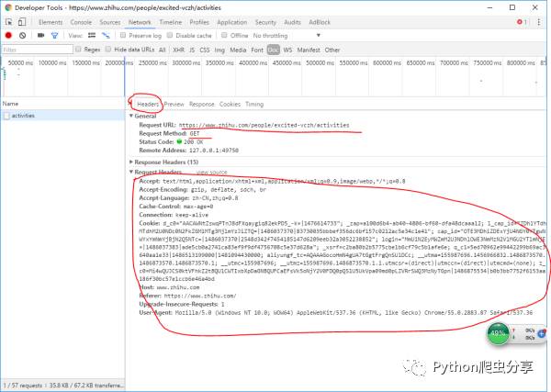
Task: Open the red error count indicator
Action: point(522,22)
